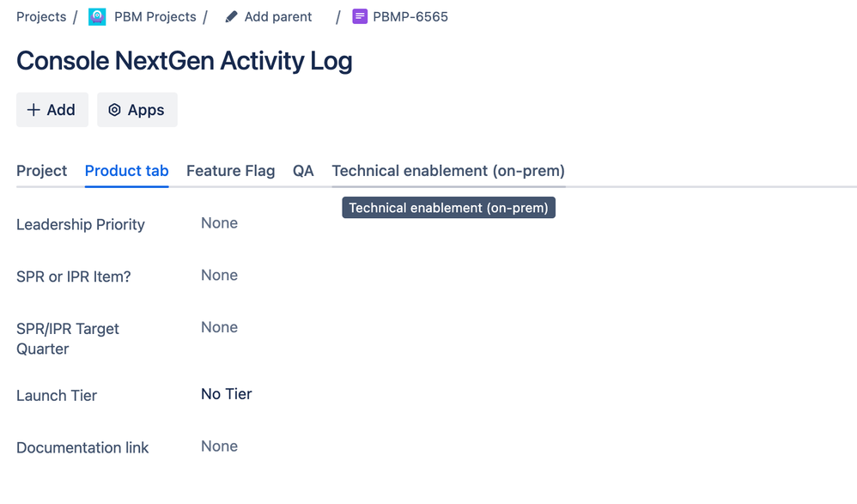Open the SPR or IPR Item? selector

[219, 276]
